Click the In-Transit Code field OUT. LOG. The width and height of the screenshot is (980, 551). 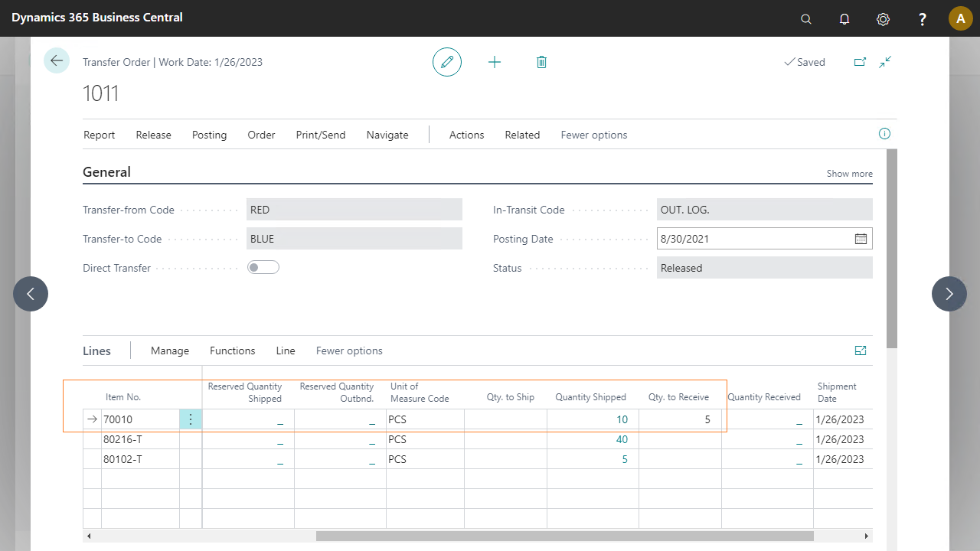pos(765,210)
